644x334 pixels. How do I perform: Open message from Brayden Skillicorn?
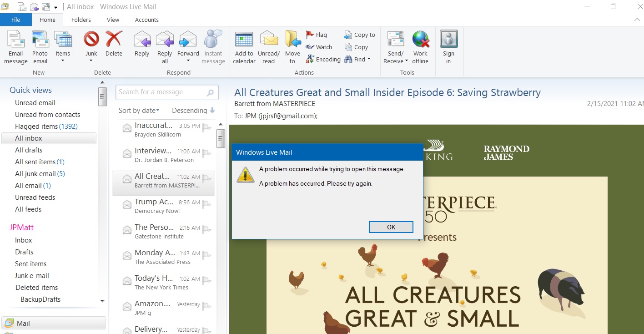163,130
